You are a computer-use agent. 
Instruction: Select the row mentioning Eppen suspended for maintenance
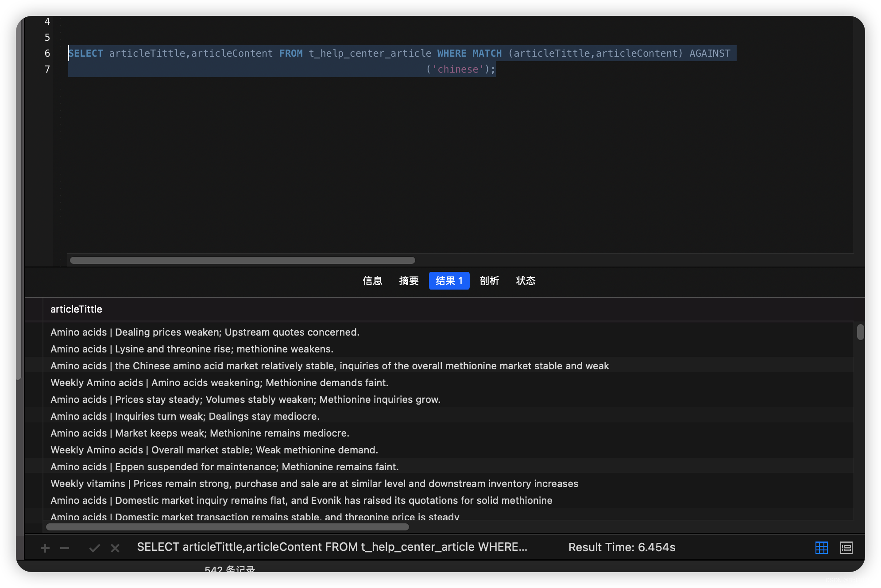coord(224,467)
